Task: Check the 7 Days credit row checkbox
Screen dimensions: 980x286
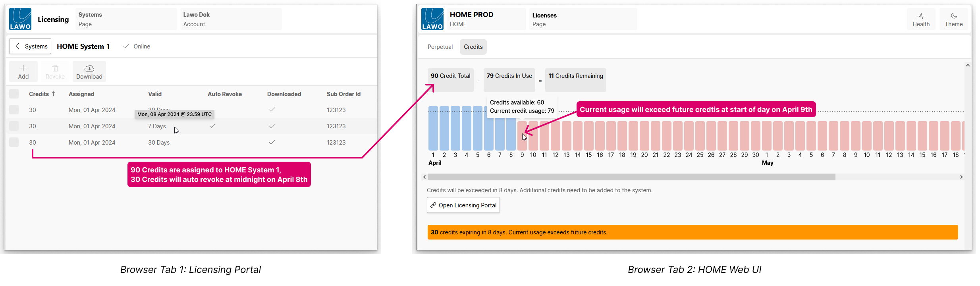Action: pyautogui.click(x=14, y=126)
